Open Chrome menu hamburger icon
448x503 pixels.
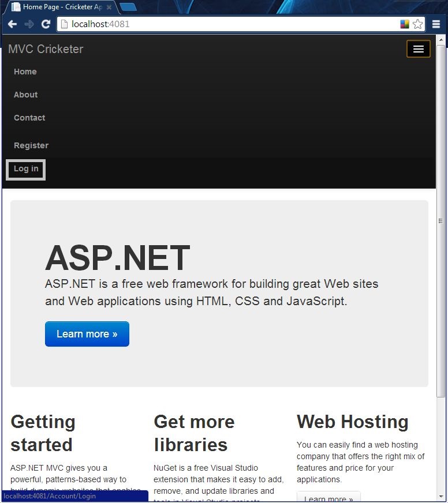[x=436, y=24]
